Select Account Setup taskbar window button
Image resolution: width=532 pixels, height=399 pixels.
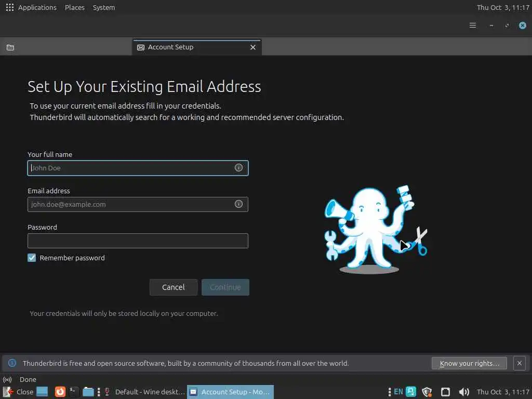pyautogui.click(x=230, y=392)
